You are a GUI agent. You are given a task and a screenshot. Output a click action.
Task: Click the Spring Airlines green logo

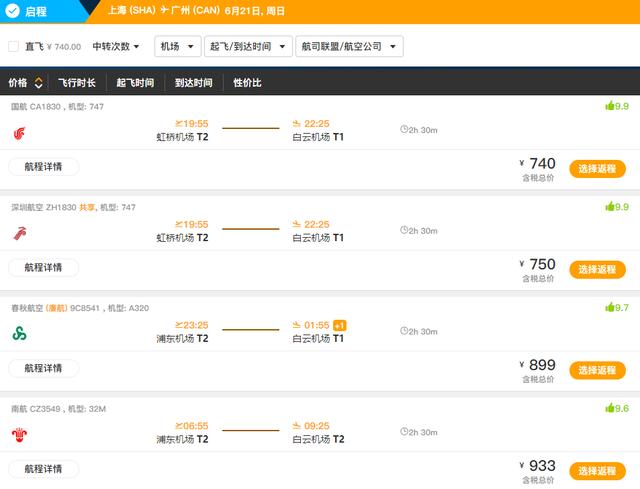(x=19, y=333)
